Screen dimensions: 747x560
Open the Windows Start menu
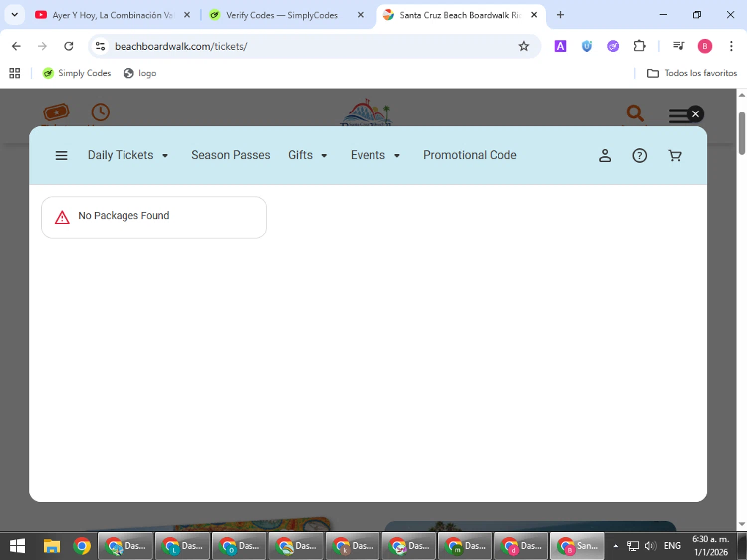[17, 546]
